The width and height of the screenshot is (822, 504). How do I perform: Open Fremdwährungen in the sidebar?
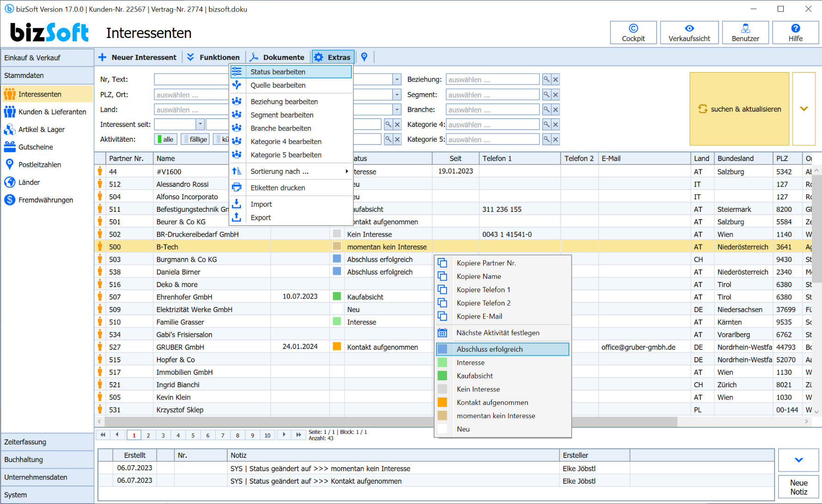coord(47,200)
